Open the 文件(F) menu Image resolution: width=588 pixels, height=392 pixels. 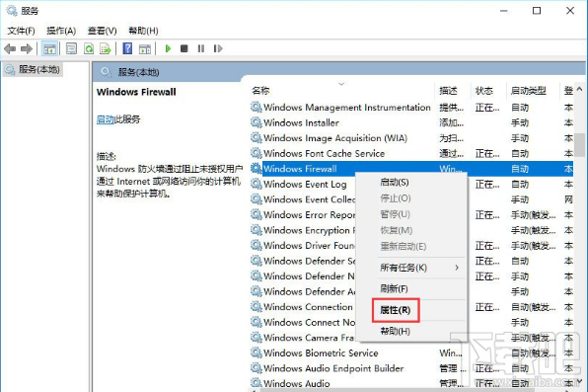(x=21, y=31)
